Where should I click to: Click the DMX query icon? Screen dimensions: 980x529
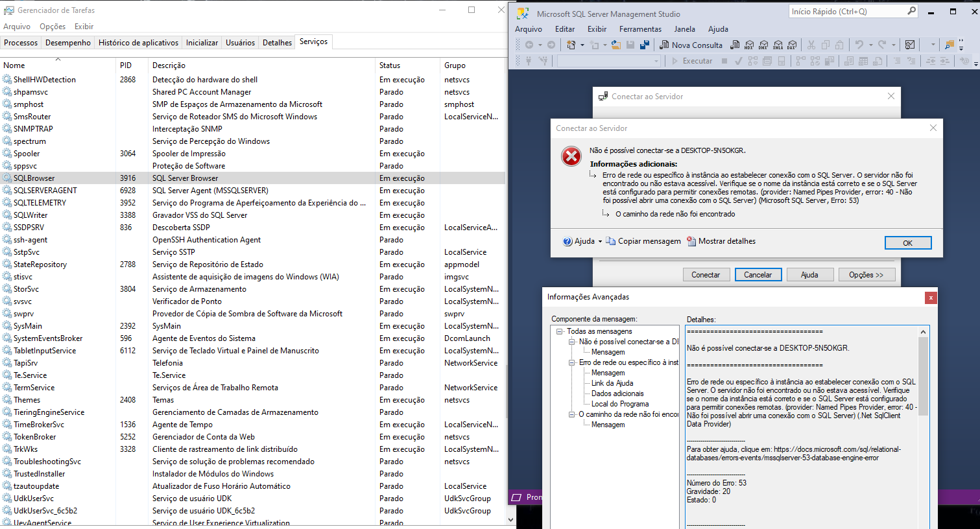pyautogui.click(x=763, y=45)
